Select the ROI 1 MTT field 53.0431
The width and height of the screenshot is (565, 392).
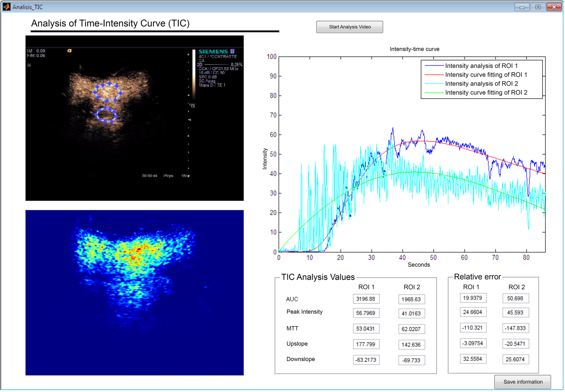pos(366,329)
